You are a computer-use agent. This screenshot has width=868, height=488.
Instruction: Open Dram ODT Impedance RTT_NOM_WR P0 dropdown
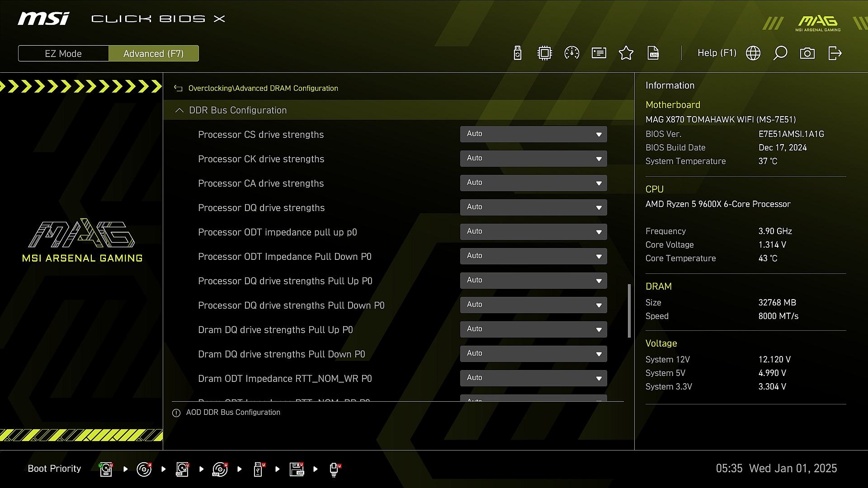pos(533,378)
